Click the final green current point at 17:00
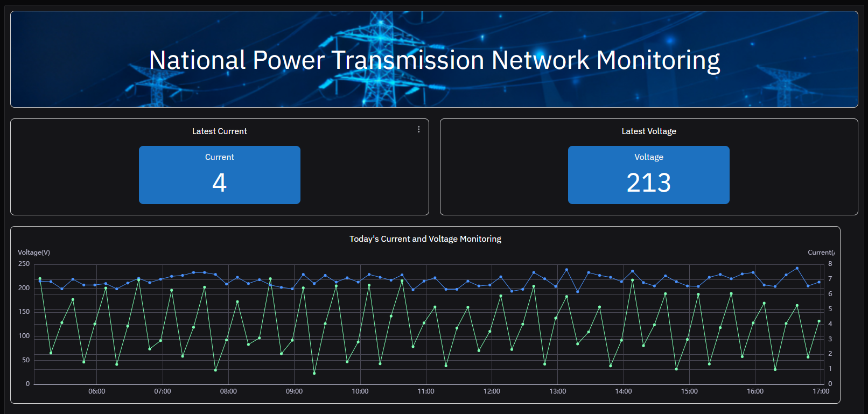Screen dimensions: 868x414 pos(819,321)
